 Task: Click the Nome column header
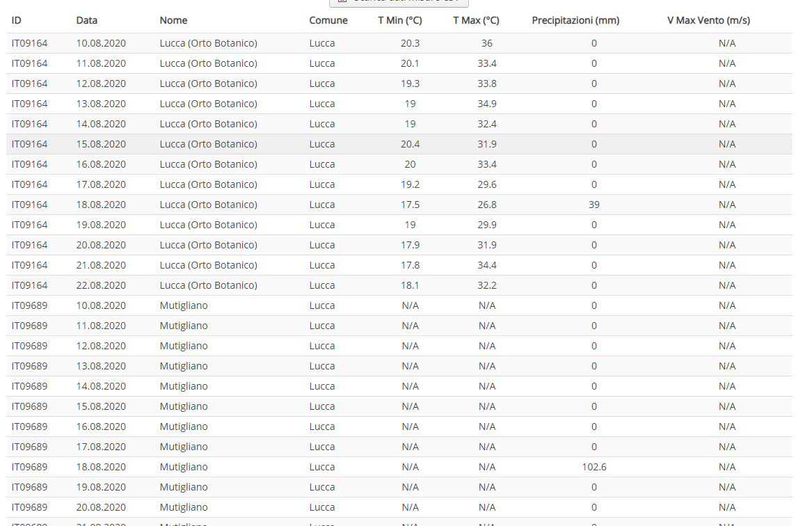coord(173,20)
